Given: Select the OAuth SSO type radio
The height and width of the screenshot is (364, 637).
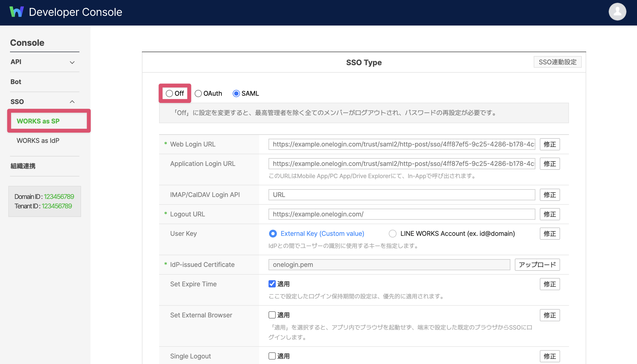Looking at the screenshot, I should [198, 93].
